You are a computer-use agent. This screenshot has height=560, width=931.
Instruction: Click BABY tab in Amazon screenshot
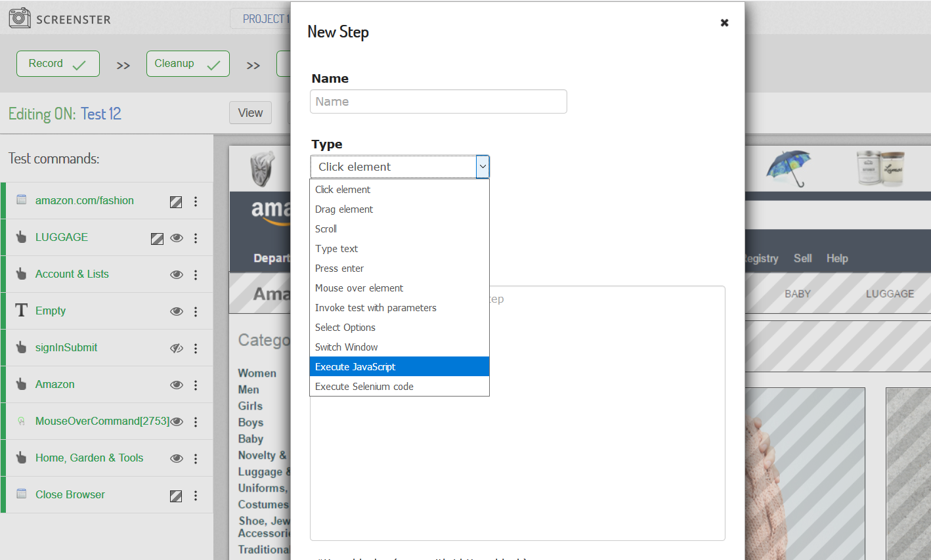pyautogui.click(x=798, y=293)
